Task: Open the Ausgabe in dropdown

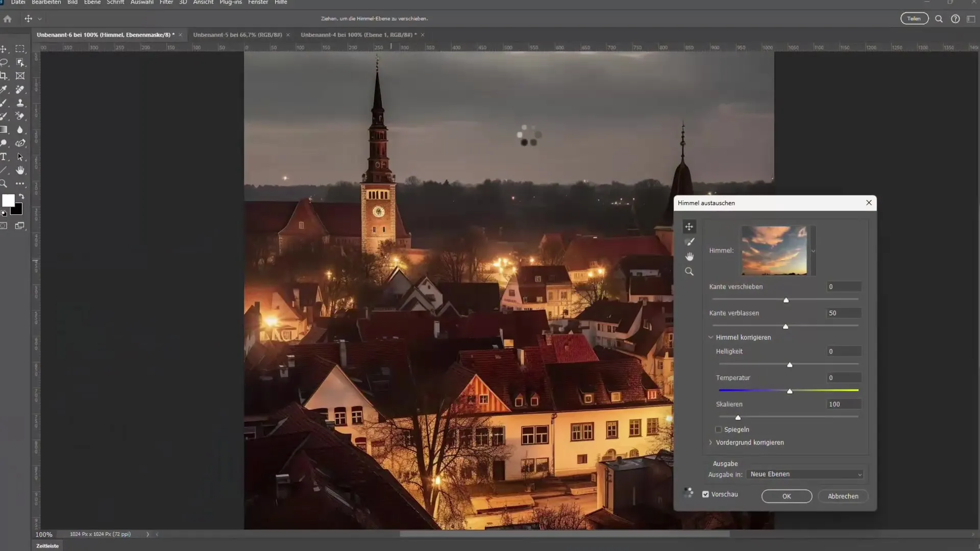Action: point(805,474)
